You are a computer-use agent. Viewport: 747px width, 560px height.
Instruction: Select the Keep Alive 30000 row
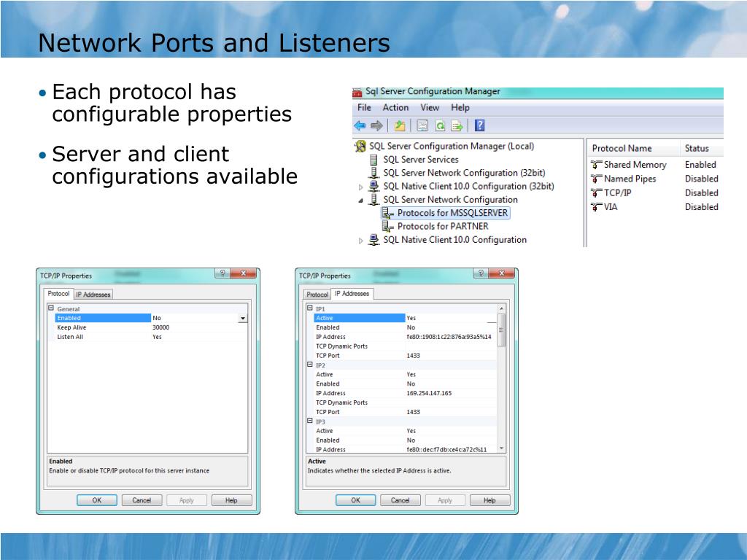(x=151, y=327)
